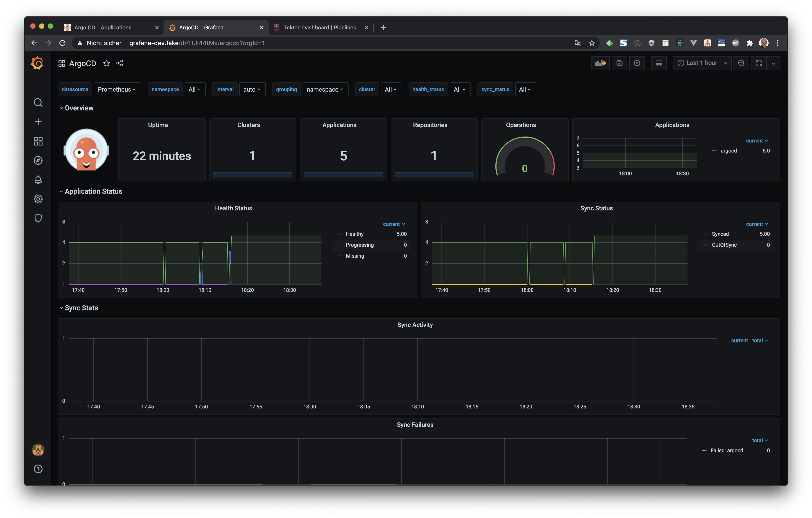Viewport: 812px width, 518px height.
Task: Cycle view mode with the monitor icon
Action: point(659,63)
